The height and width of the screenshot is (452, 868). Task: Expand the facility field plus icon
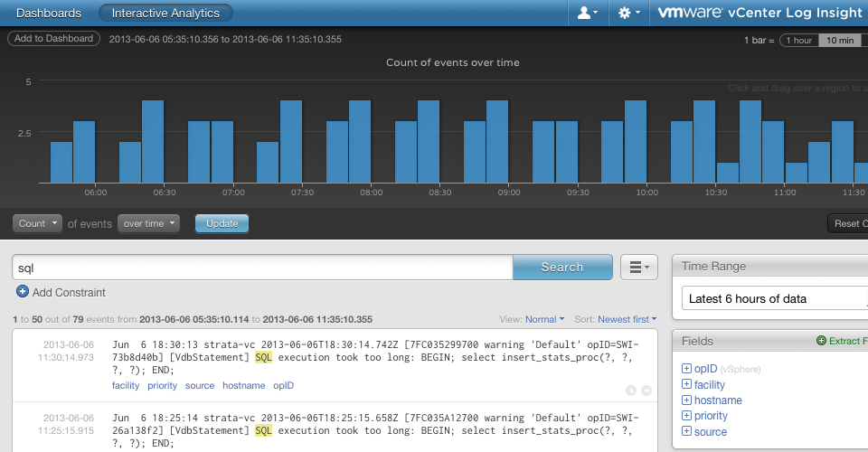tap(686, 384)
